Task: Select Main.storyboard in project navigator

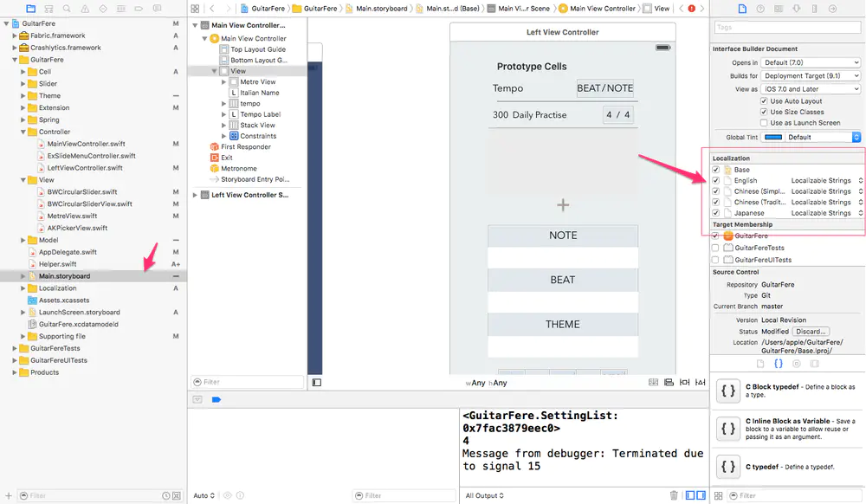Action: pos(94,276)
